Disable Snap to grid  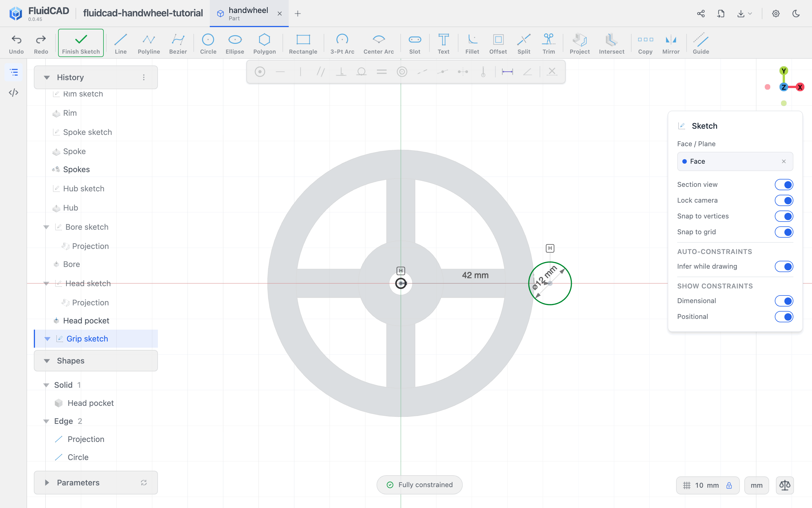click(784, 232)
